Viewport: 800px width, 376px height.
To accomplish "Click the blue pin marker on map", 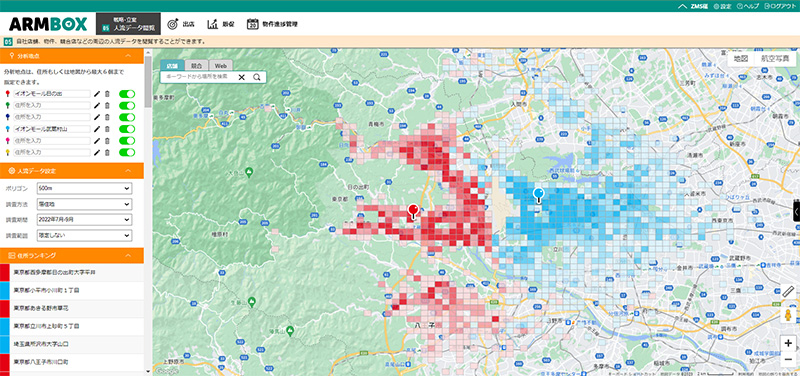I will 538,195.
